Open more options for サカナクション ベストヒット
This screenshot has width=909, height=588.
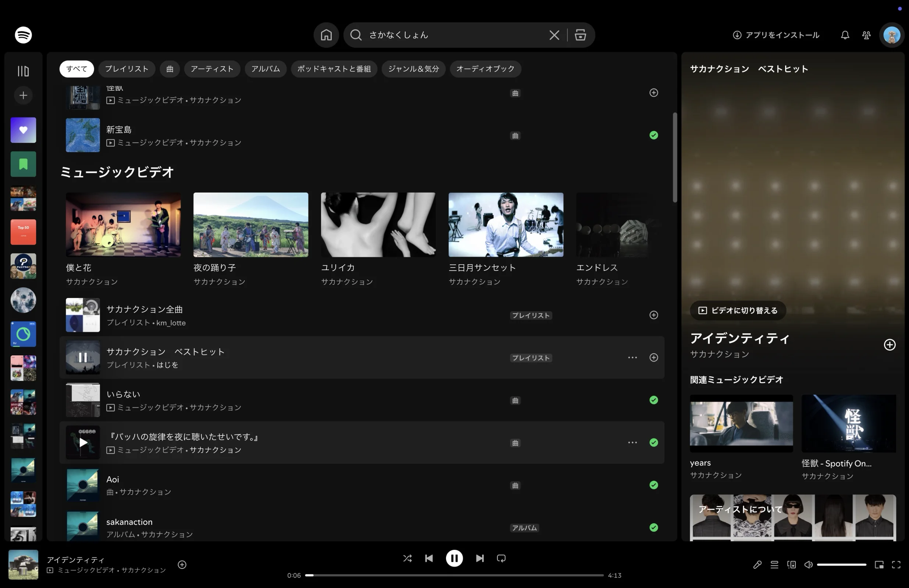coord(632,357)
